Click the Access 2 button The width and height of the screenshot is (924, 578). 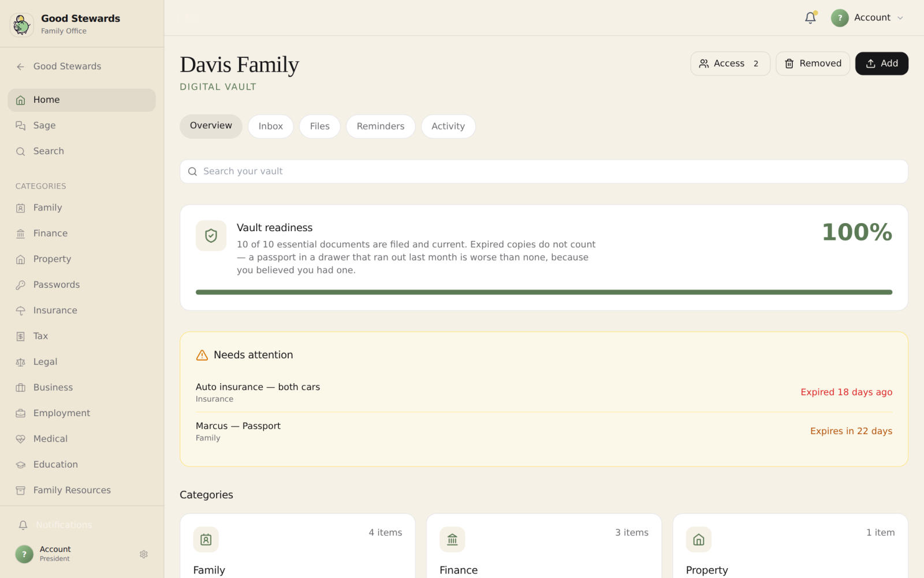click(x=730, y=64)
